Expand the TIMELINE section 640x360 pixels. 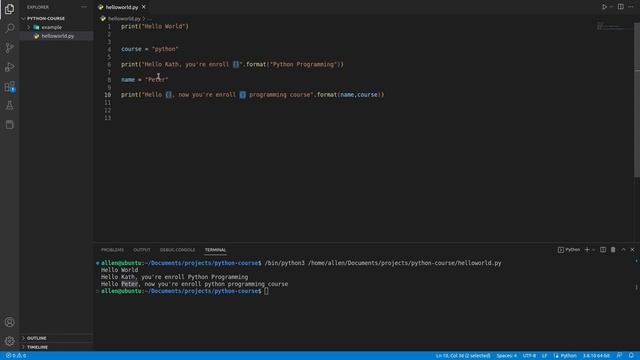(37, 347)
